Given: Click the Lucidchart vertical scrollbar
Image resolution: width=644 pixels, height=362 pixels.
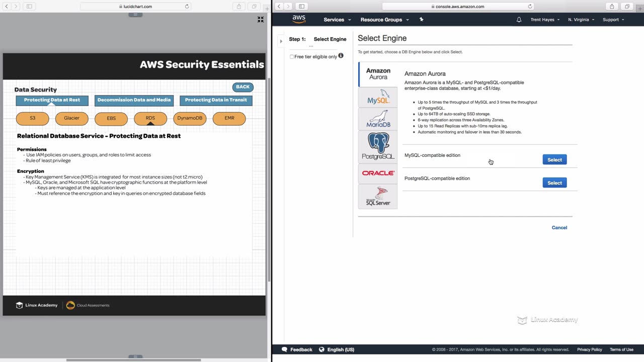Looking at the screenshot, I should click(269, 179).
